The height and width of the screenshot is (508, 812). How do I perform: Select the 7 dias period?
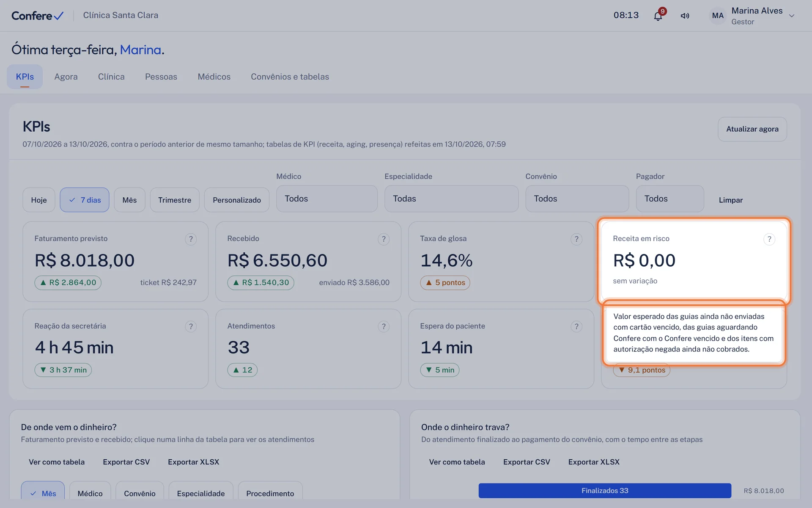pyautogui.click(x=85, y=200)
